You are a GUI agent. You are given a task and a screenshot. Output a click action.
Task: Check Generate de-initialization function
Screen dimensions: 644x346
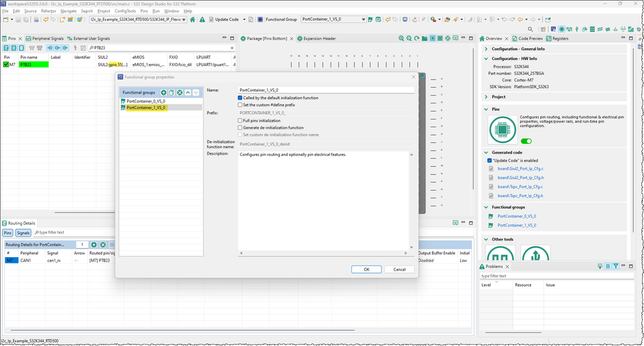pos(240,128)
